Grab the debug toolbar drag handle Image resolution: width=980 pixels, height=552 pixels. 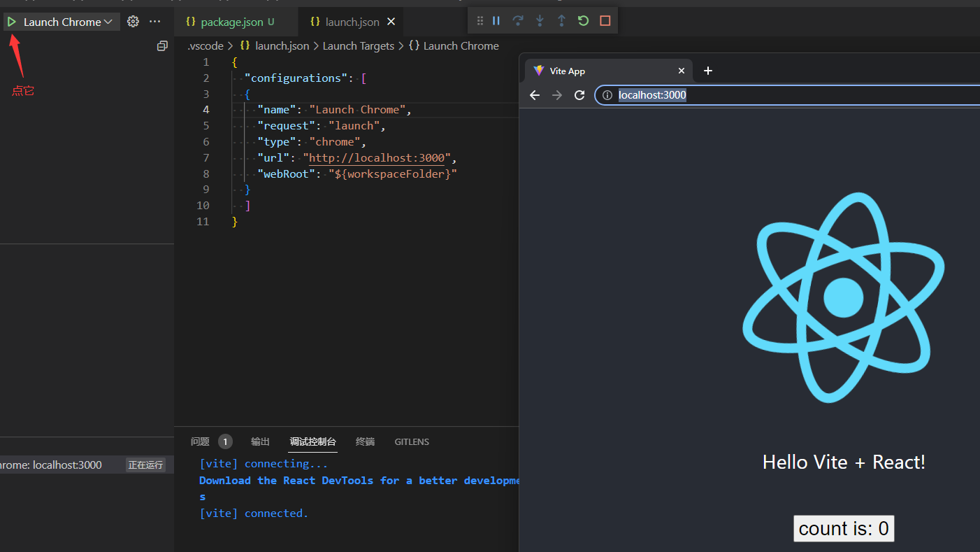click(x=480, y=21)
